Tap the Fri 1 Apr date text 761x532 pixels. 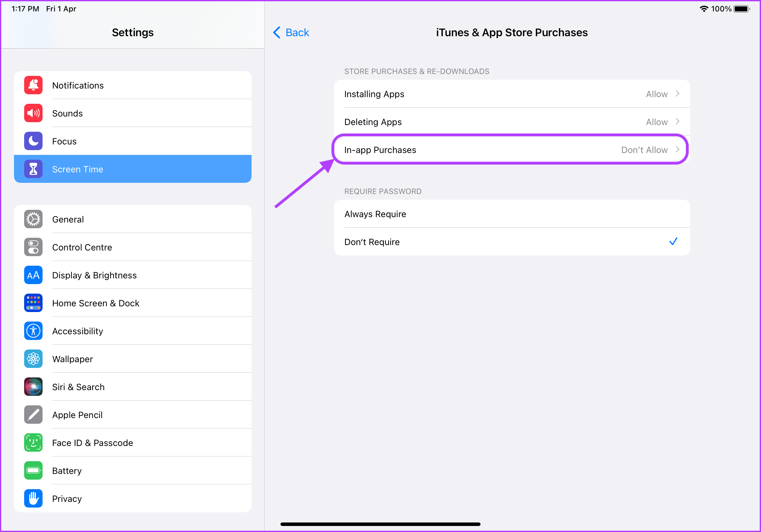pyautogui.click(x=61, y=9)
